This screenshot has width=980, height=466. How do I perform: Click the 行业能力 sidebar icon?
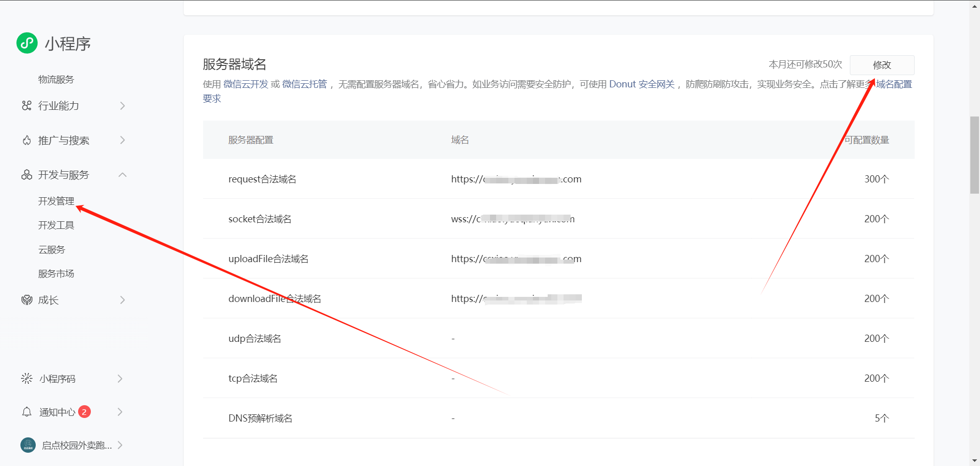(27, 106)
